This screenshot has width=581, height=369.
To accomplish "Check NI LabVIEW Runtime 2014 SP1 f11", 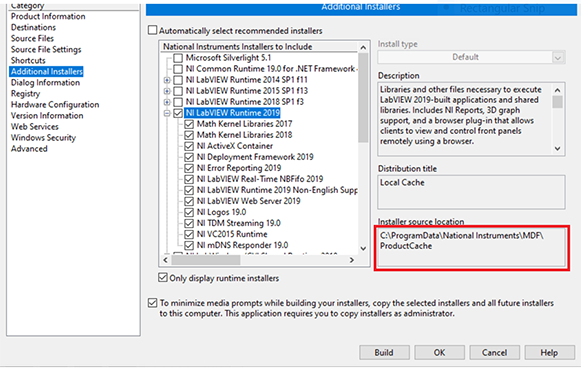I will click(x=178, y=80).
